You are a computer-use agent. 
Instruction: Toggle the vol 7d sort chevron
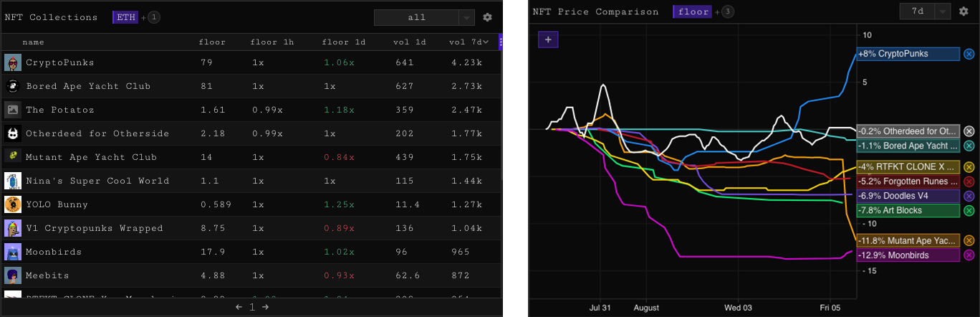click(486, 42)
